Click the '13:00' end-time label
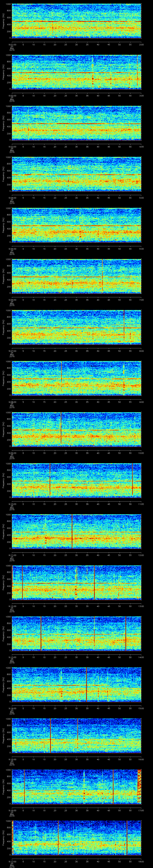The height and width of the screenshot is (868, 153). coord(141,606)
